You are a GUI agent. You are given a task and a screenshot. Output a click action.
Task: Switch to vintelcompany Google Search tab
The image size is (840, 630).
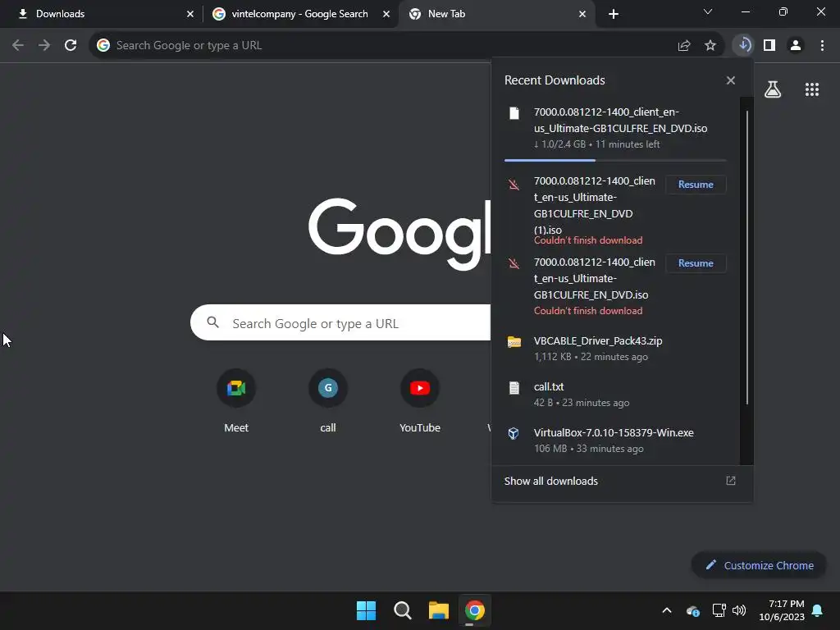tap(299, 14)
